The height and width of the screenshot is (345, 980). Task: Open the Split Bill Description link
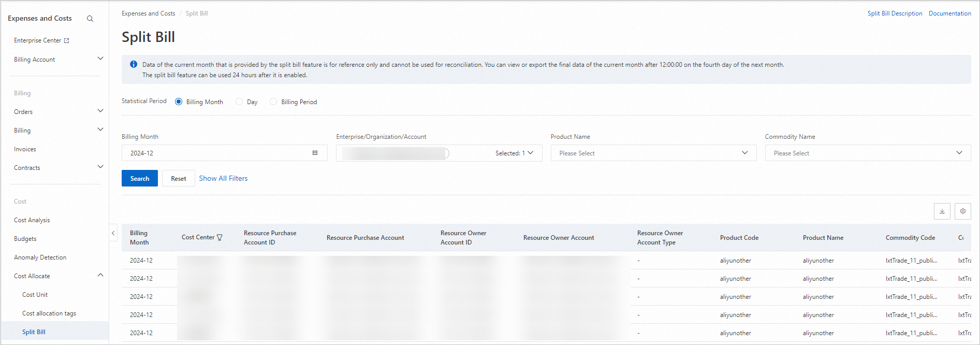[895, 13]
